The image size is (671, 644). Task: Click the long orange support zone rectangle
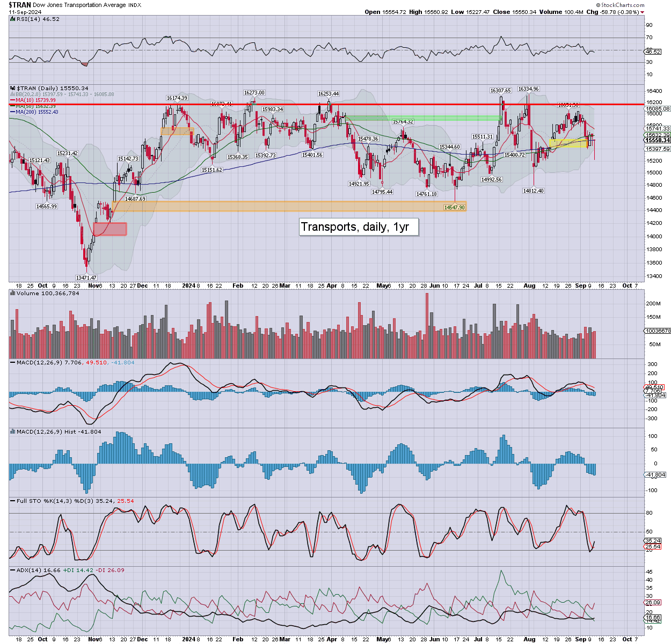(289, 206)
